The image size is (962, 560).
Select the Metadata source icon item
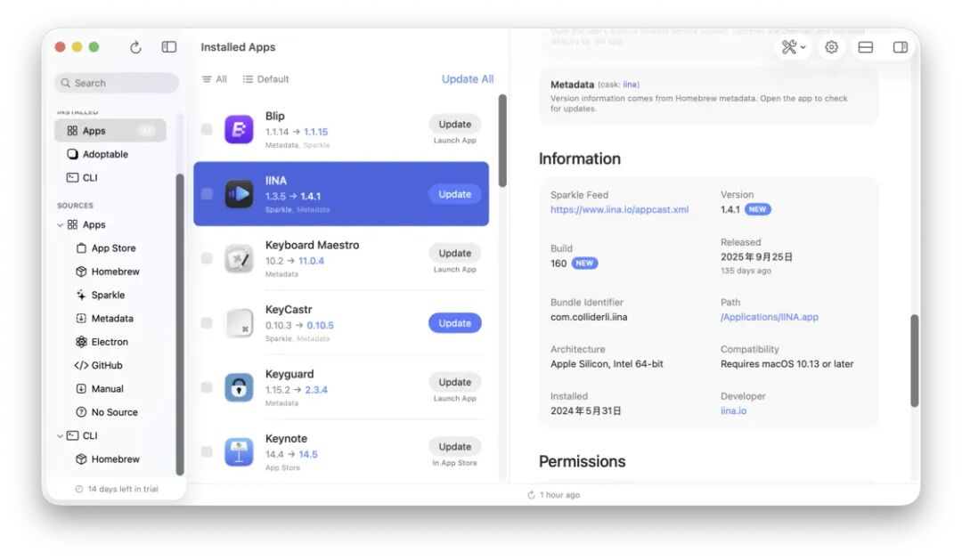click(x=103, y=319)
